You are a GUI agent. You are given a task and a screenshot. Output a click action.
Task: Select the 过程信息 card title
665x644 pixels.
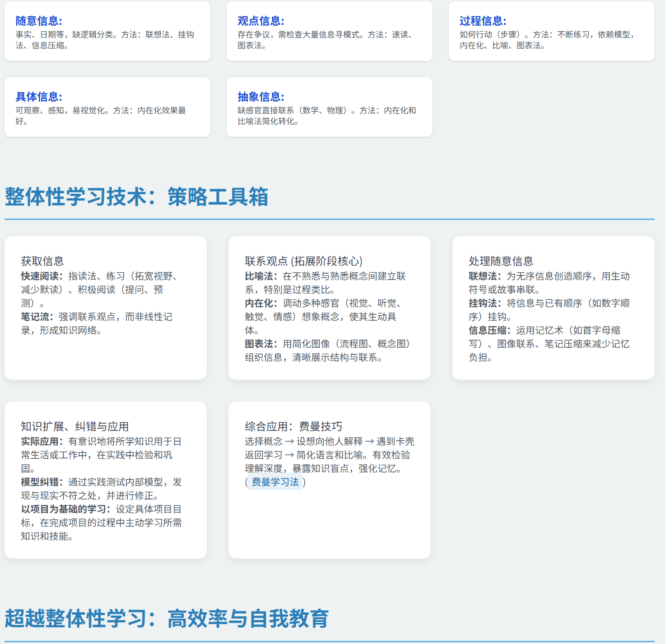(483, 21)
